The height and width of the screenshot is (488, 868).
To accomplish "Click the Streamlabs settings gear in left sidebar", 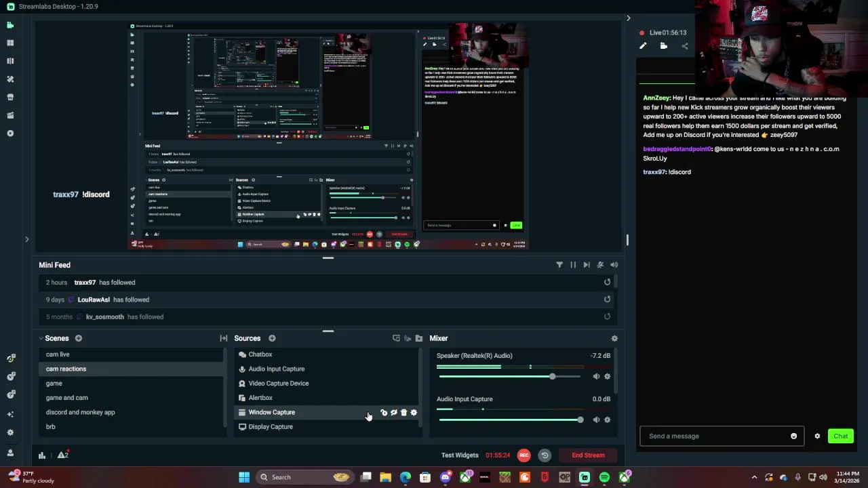I will pos(10,432).
